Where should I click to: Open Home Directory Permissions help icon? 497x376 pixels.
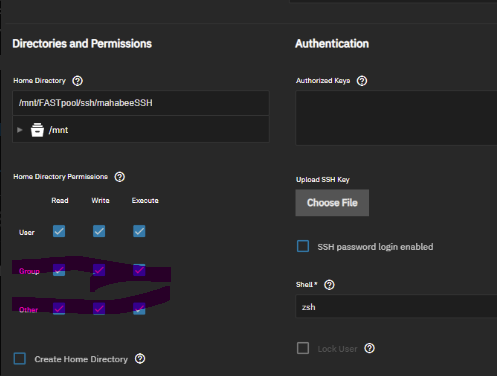click(120, 177)
